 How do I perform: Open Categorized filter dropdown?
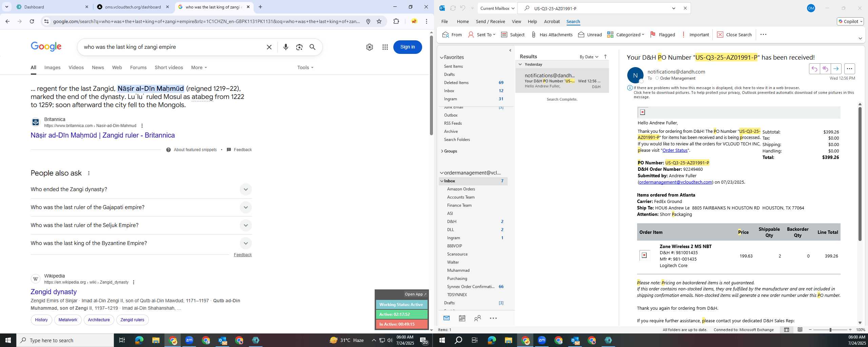[x=626, y=35]
